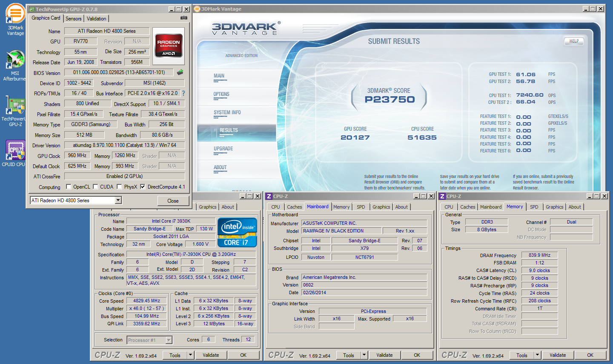Click the HELP button in 3DMark
The height and width of the screenshot is (364, 613).
click(574, 41)
